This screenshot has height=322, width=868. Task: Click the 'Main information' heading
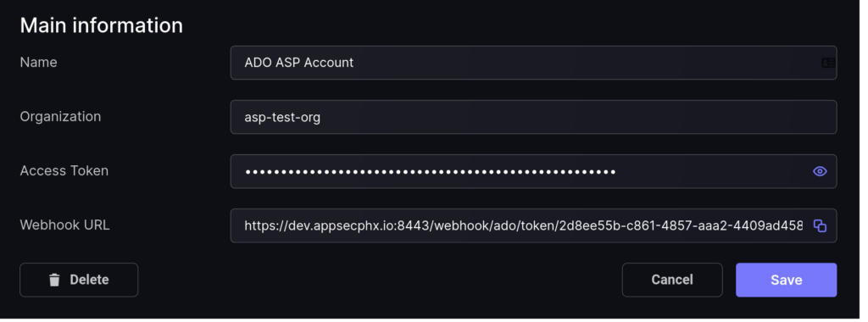coord(102,25)
